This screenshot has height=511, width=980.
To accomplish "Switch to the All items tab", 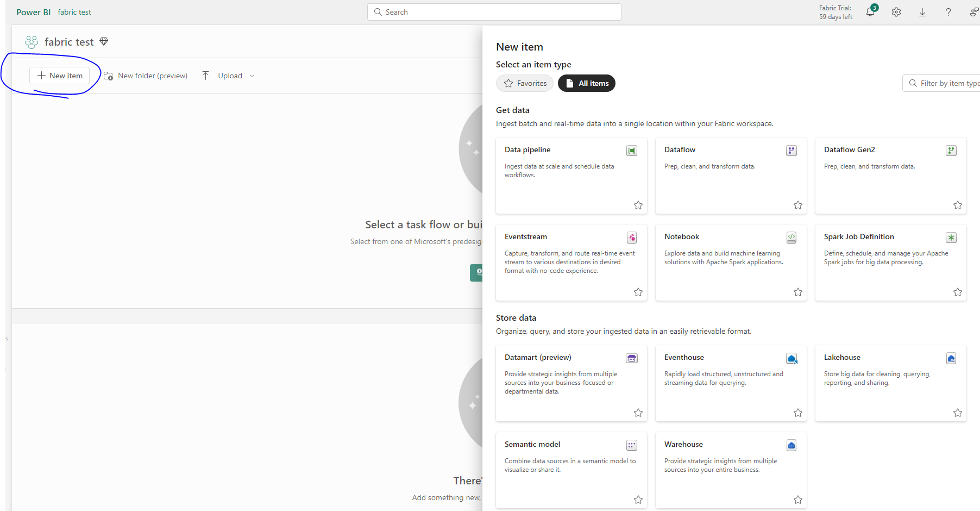I will (587, 83).
